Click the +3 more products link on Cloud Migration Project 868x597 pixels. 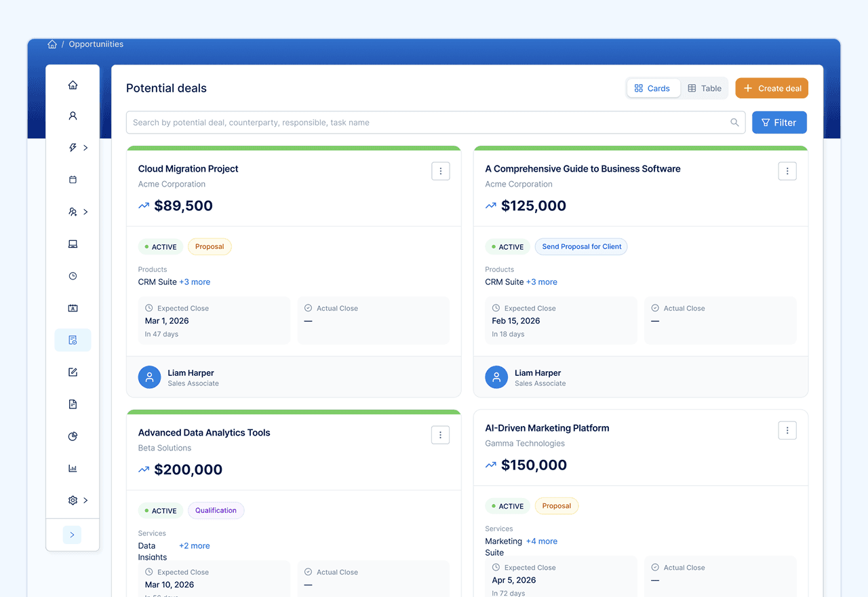(x=195, y=281)
